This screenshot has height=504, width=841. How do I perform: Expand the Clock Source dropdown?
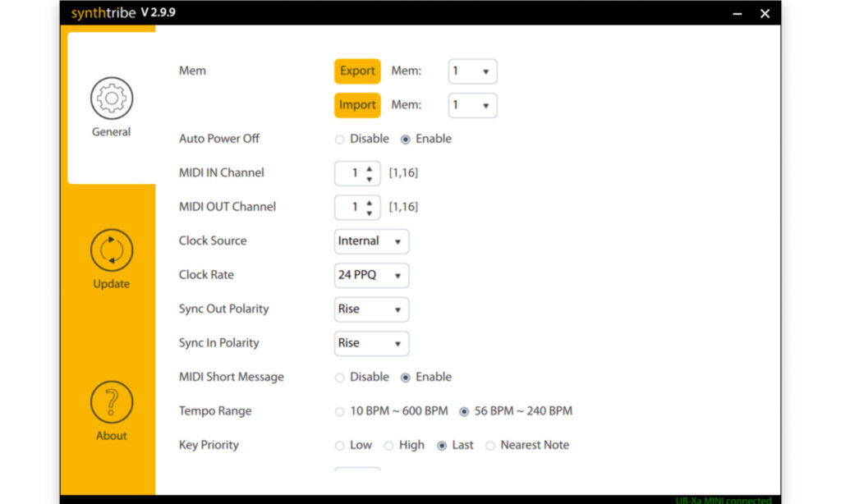coord(371,241)
